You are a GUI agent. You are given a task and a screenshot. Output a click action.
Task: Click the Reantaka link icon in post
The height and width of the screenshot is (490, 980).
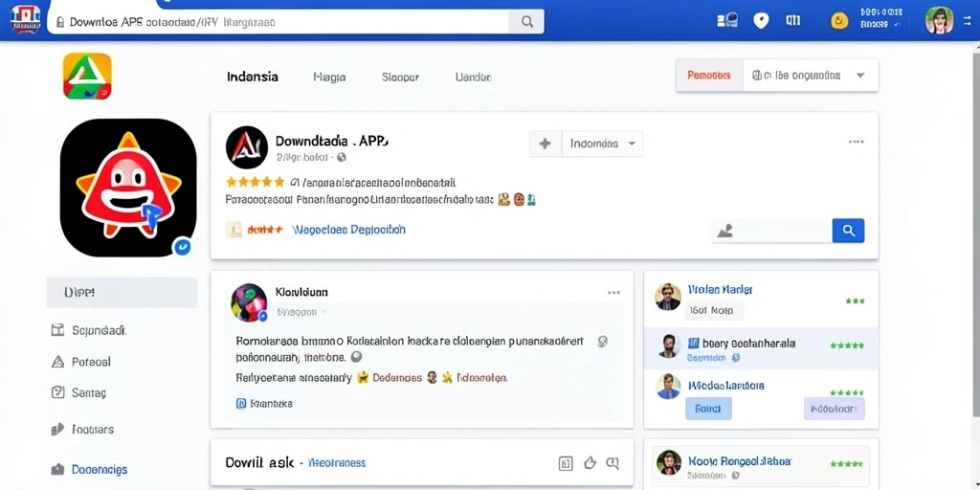pyautogui.click(x=241, y=404)
